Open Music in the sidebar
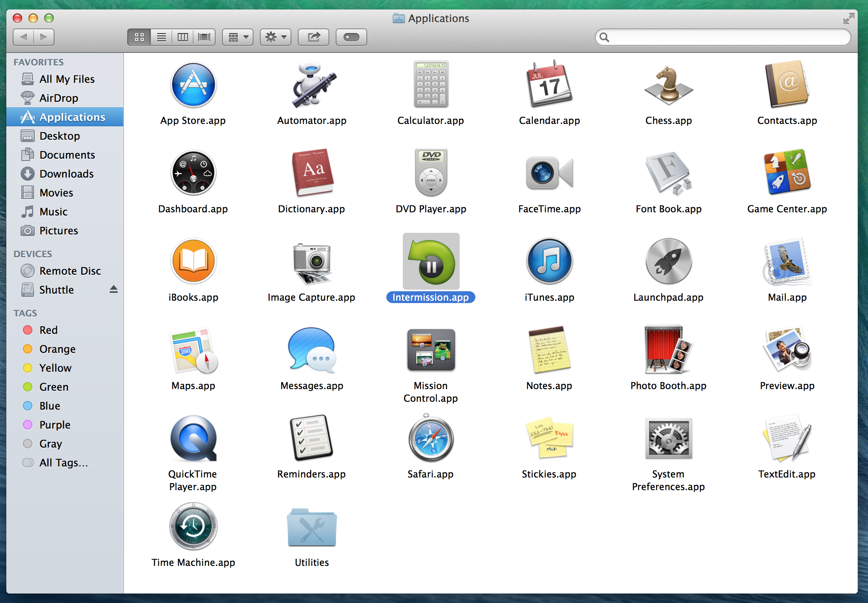This screenshot has height=603, width=868. tap(65, 212)
